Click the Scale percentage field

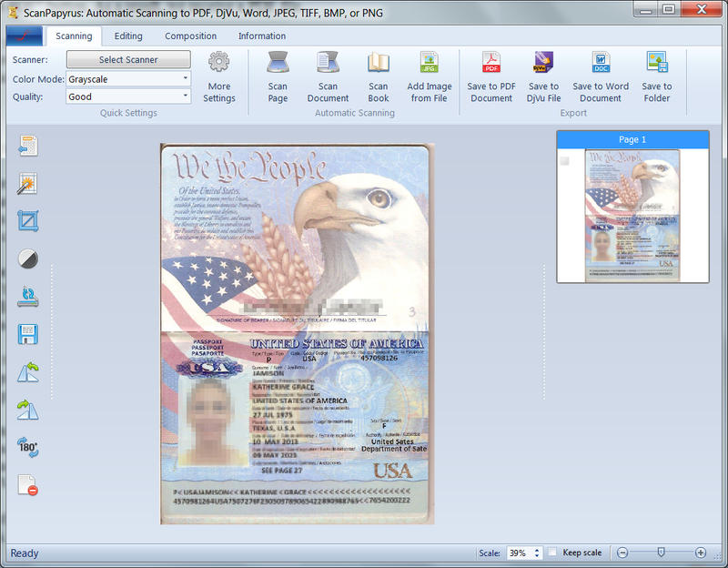pyautogui.click(x=520, y=553)
